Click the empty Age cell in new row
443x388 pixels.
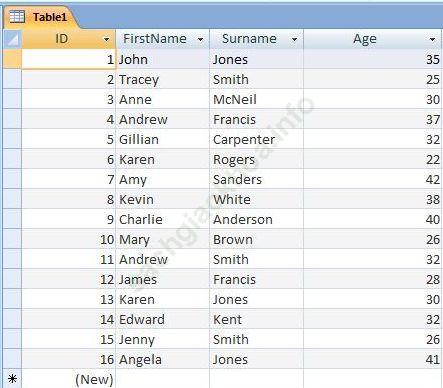tap(373, 379)
